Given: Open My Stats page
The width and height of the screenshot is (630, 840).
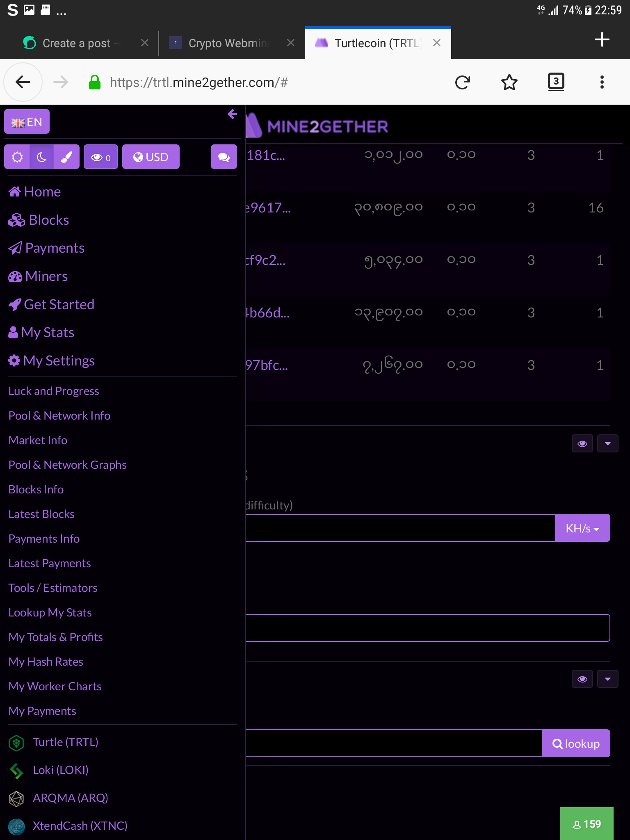Looking at the screenshot, I should [x=41, y=332].
